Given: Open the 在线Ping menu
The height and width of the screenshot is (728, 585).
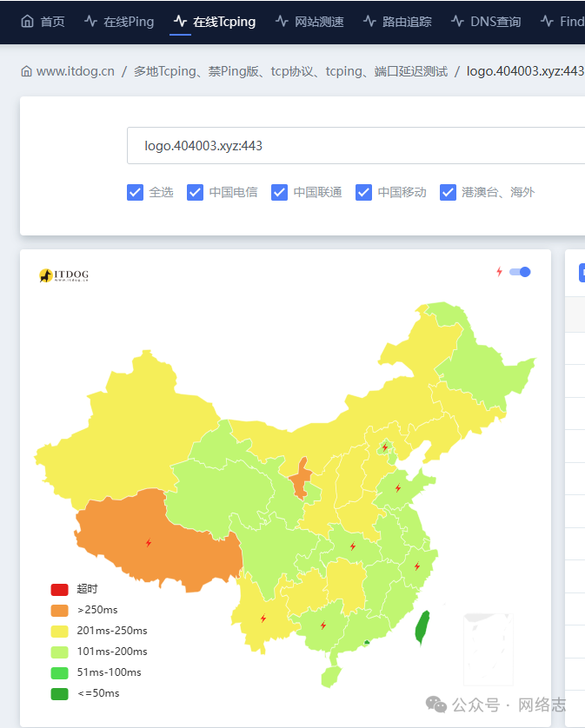Looking at the screenshot, I should tap(119, 21).
